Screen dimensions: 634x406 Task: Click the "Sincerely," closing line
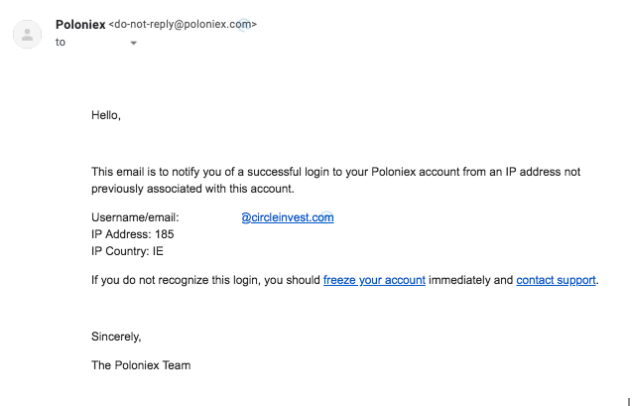(x=116, y=336)
